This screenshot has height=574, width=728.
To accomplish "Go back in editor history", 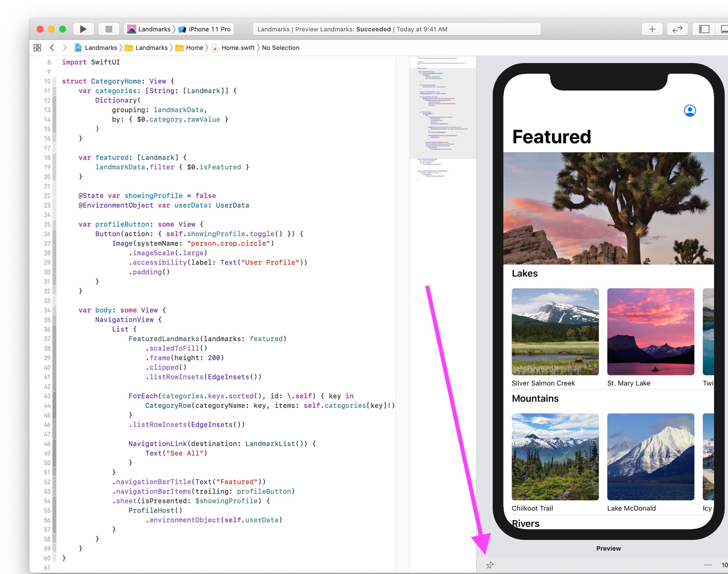I will tap(52, 48).
